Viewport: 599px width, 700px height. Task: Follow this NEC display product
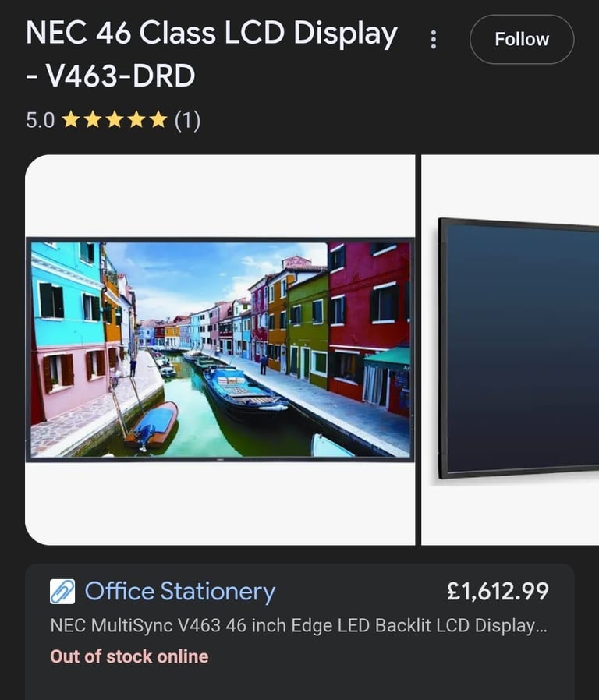point(522,39)
